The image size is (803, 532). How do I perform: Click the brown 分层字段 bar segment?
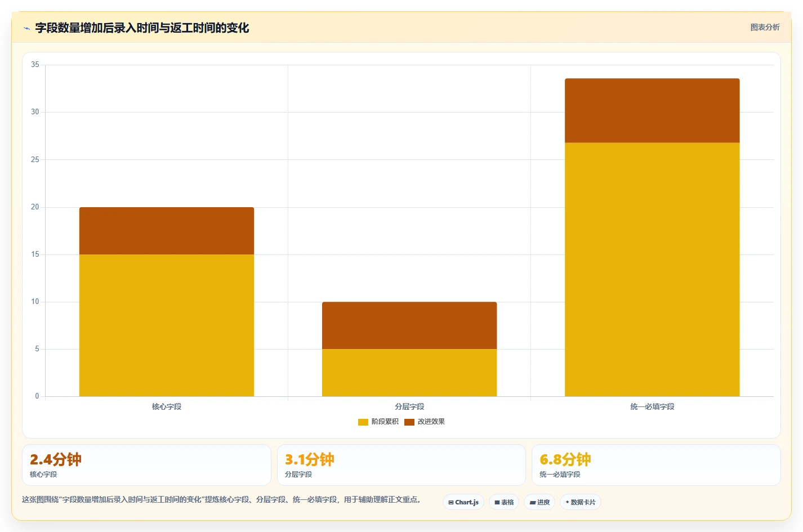(x=409, y=325)
